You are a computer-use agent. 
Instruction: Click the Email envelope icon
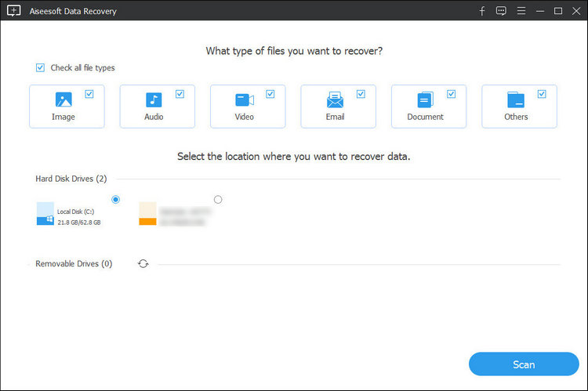tap(335, 100)
